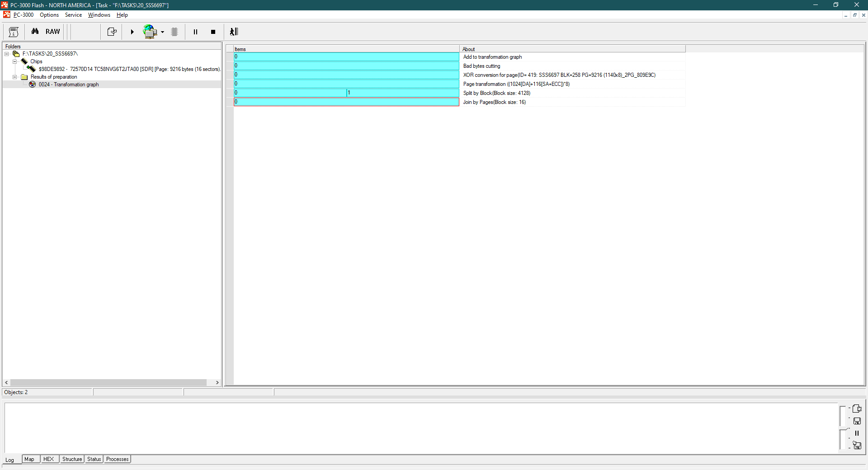Image resolution: width=868 pixels, height=470 pixels.
Task: Click the Chips node chip icon
Action: pyautogui.click(x=24, y=61)
